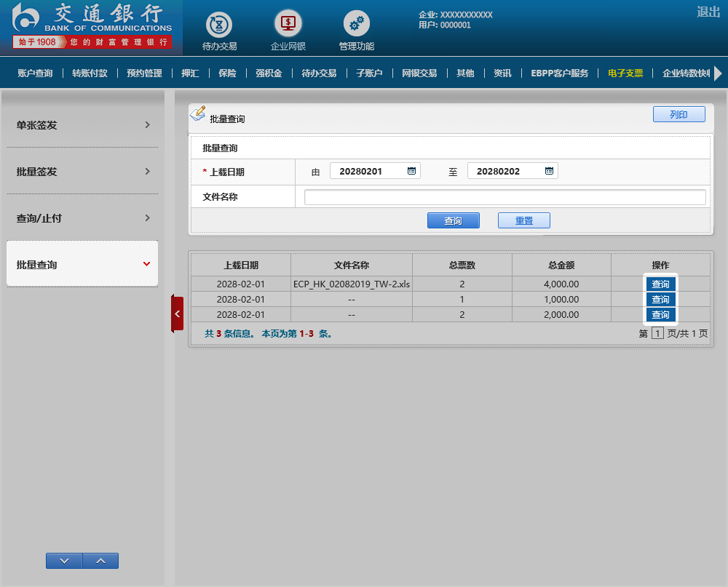Screen dimensions: 728x587
Task: Open the EBPP客户服务 menu
Action: [559, 73]
